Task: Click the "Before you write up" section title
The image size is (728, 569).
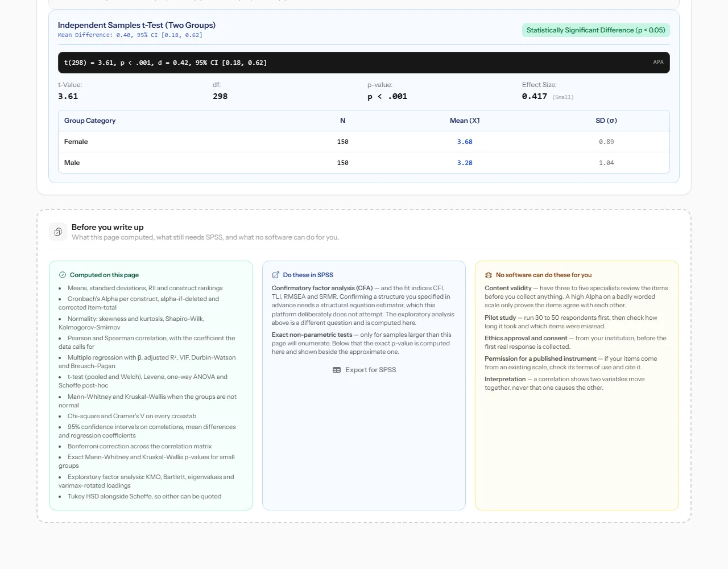Action: (x=107, y=227)
